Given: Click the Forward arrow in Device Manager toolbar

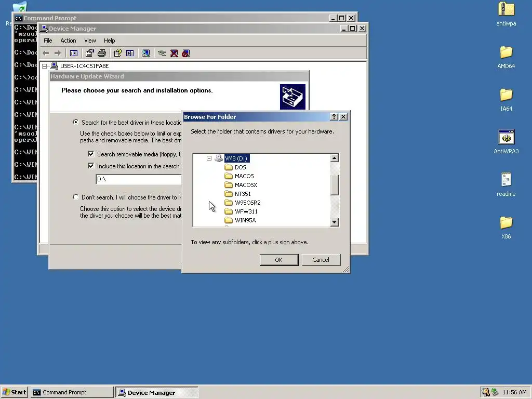Looking at the screenshot, I should tap(58, 54).
